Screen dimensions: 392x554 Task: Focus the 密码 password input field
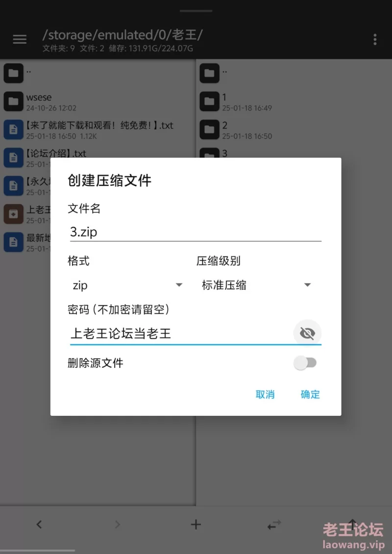pos(180,333)
